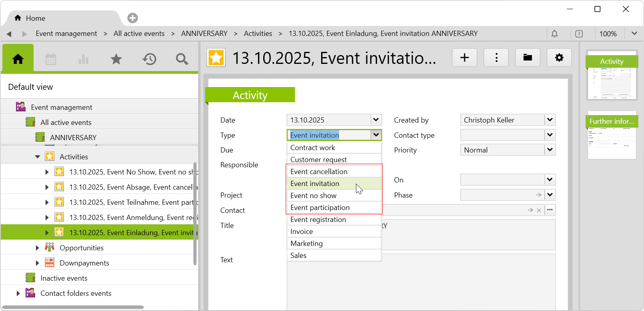Select Event cancellation from the list
This screenshot has width=644, height=311.
tap(319, 172)
